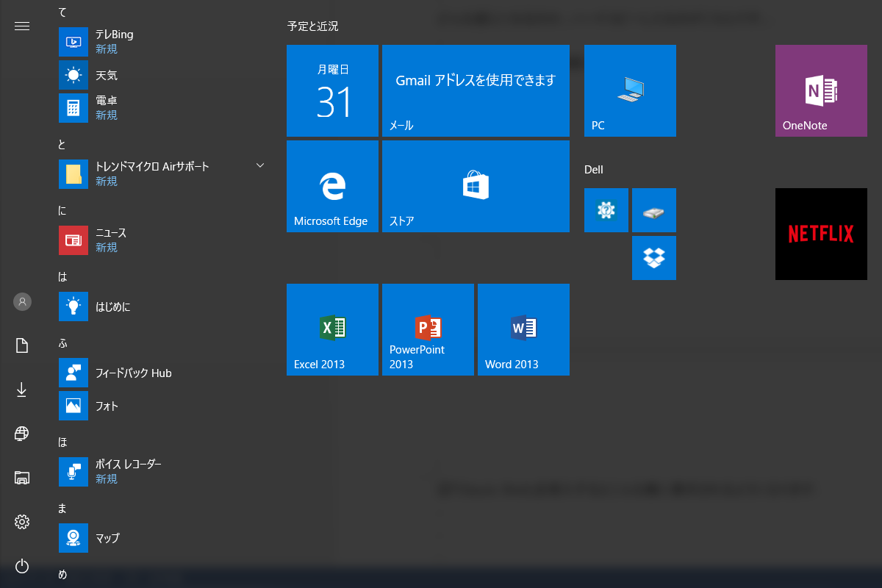Launch the はじめに app
This screenshot has width=882, height=588.
162,306
